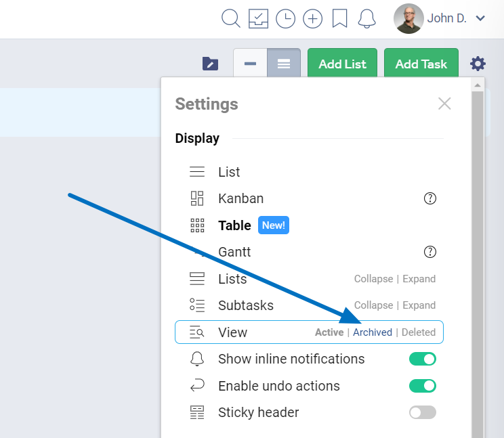Open the notifications bell icon
This screenshot has height=438, width=504.
pyautogui.click(x=366, y=18)
